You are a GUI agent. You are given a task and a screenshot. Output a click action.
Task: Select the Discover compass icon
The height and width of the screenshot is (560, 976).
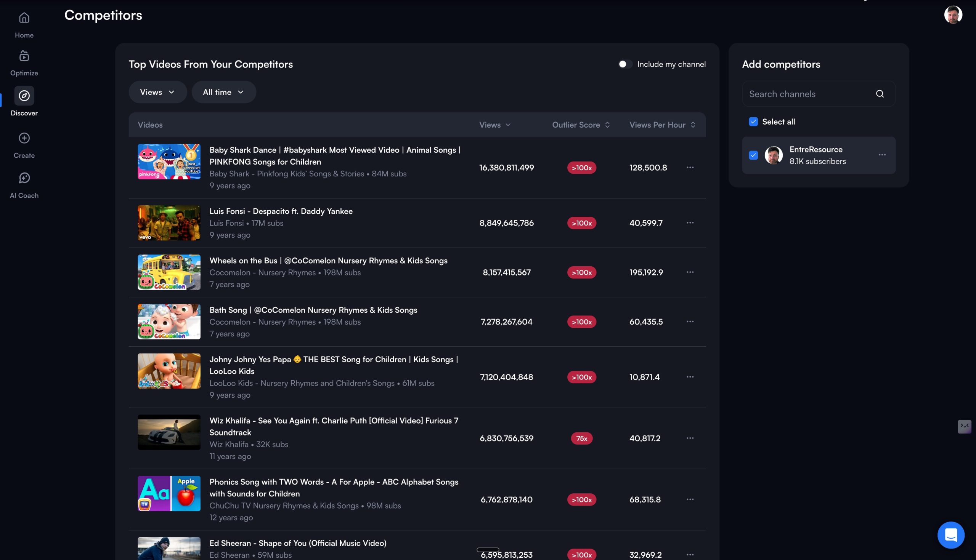click(x=24, y=96)
